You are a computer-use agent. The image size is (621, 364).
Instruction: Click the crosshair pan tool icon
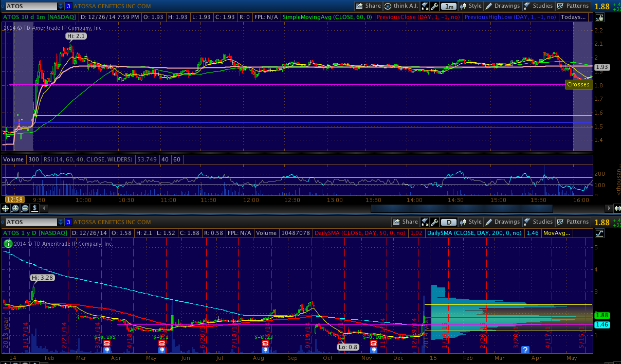[x=6, y=208]
